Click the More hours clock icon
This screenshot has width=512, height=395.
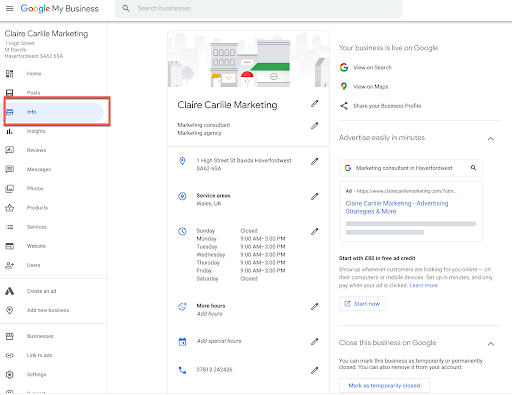click(182, 306)
